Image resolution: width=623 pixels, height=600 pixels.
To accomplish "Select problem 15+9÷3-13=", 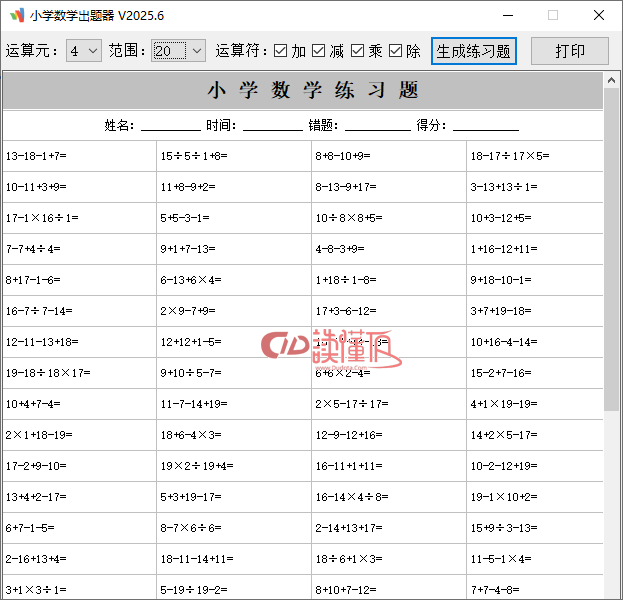I will 504,528.
